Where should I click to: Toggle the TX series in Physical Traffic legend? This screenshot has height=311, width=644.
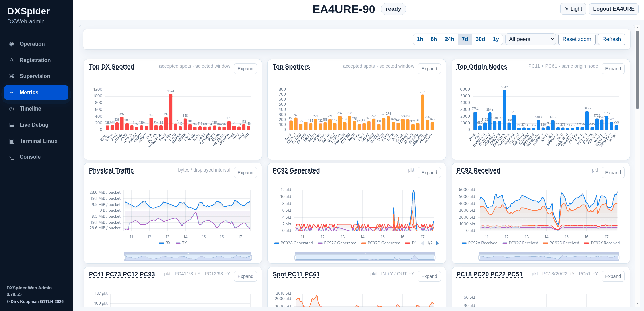181,243
